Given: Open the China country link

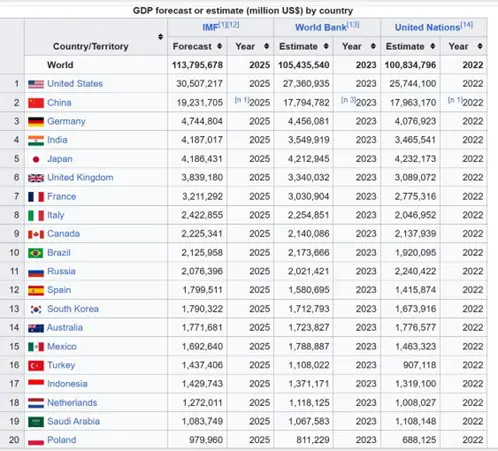Looking at the screenshot, I should pos(59,103).
